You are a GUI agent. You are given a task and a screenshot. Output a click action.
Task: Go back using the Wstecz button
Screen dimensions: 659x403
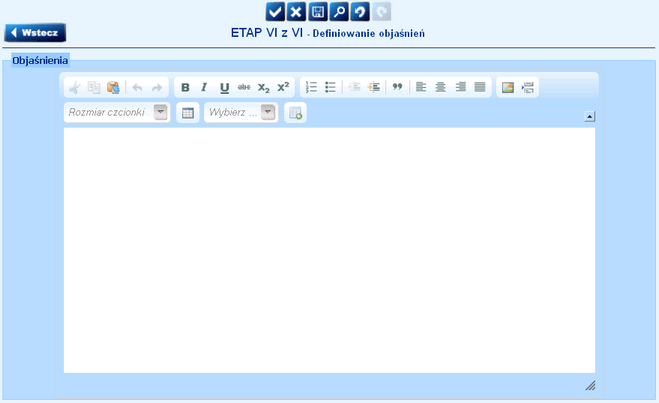pyautogui.click(x=36, y=33)
